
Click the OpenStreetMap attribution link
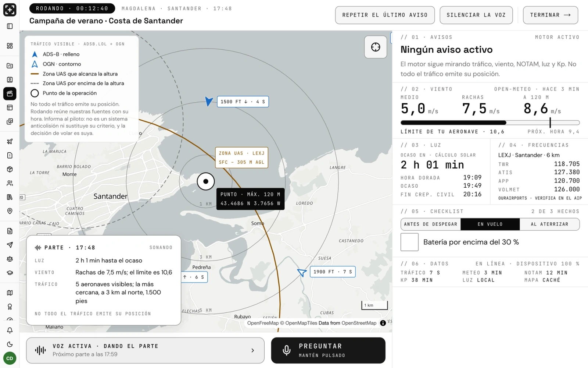click(x=359, y=323)
